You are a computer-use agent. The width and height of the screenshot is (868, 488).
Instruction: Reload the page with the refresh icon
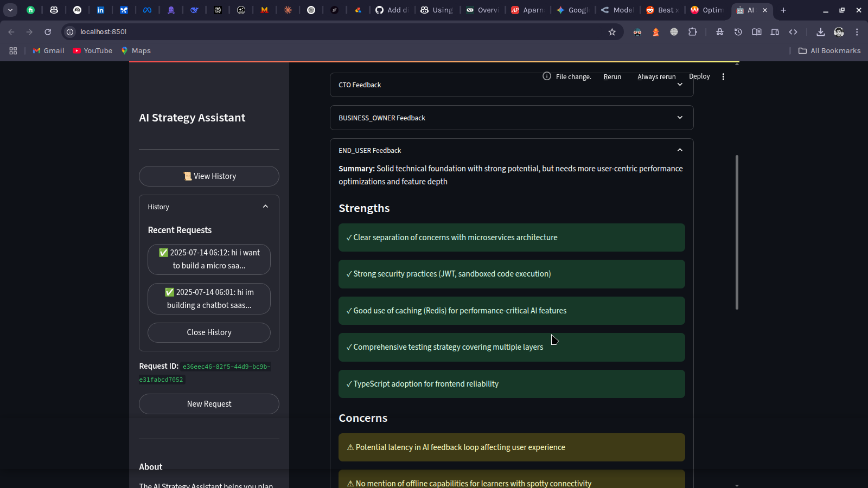coord(48,32)
